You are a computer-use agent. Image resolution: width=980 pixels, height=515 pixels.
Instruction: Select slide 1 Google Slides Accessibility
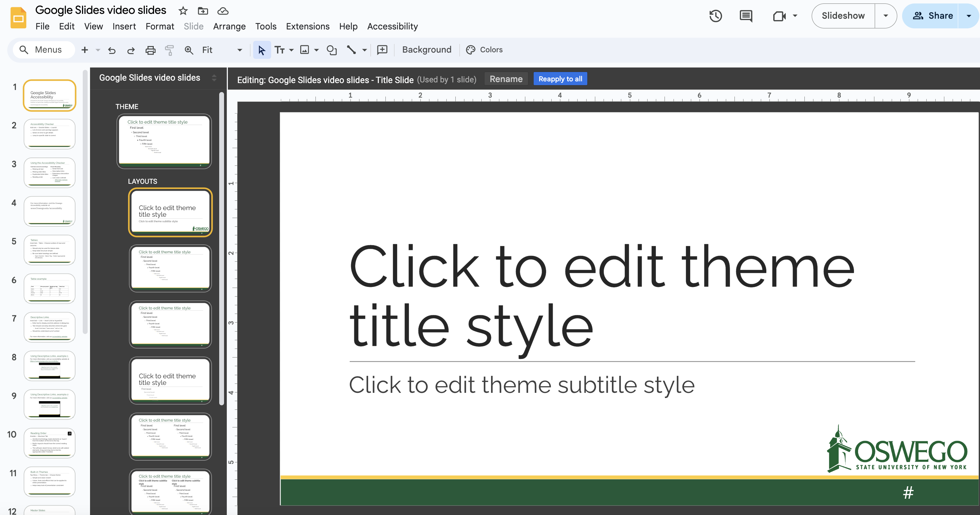click(x=50, y=96)
